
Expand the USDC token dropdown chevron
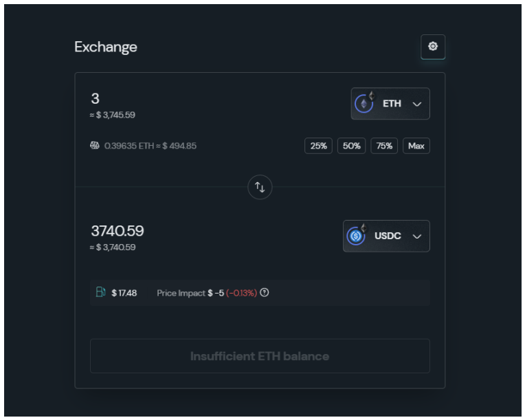click(417, 236)
